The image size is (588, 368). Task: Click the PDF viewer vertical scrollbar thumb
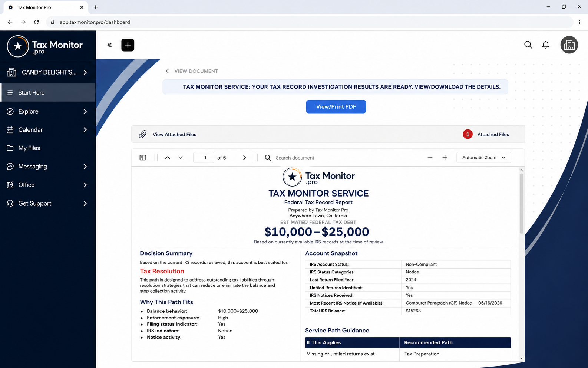pyautogui.click(x=522, y=203)
